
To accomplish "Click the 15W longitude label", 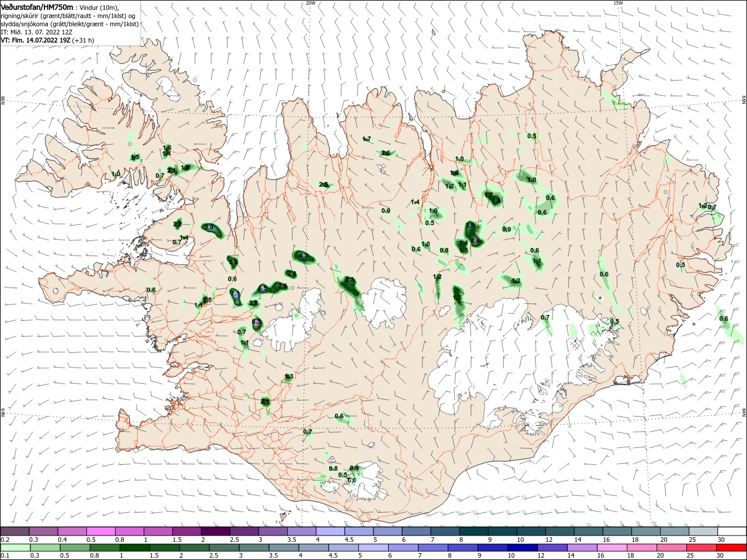I will click(618, 3).
